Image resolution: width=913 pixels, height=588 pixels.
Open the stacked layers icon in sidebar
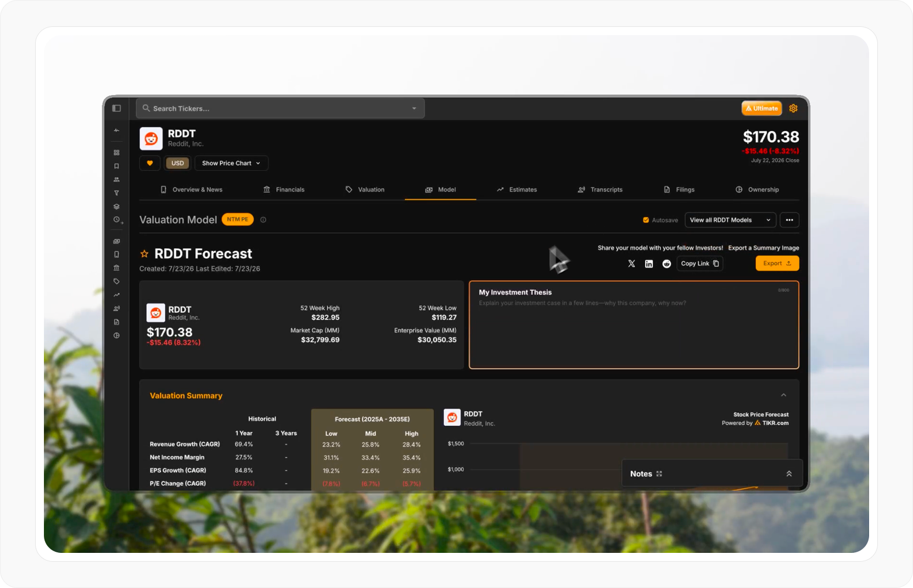(x=116, y=206)
